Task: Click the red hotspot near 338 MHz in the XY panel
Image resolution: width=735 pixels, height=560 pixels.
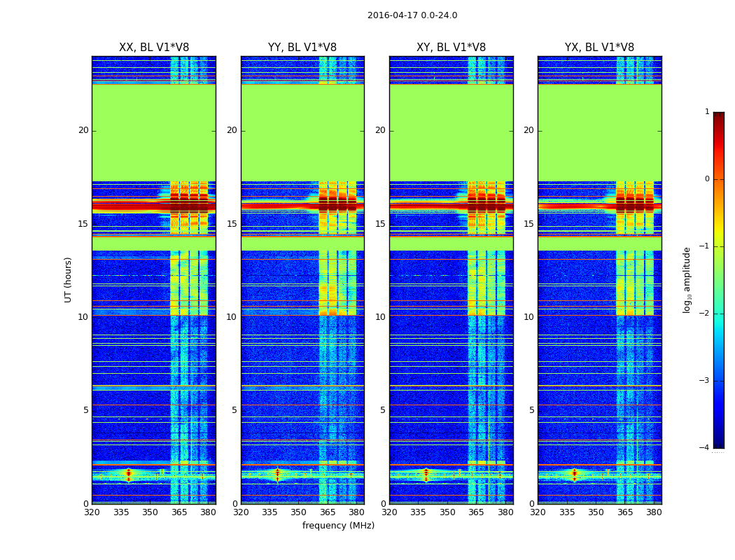Action: pos(426,474)
